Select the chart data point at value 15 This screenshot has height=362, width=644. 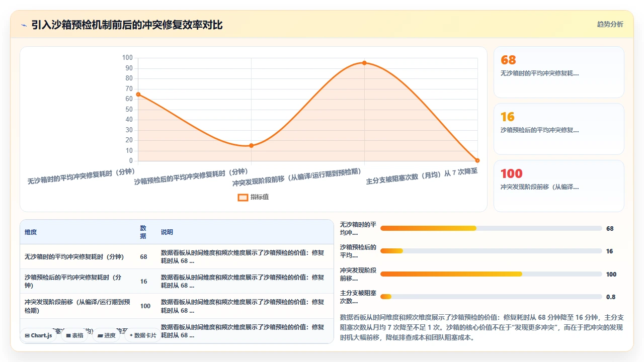(x=252, y=146)
